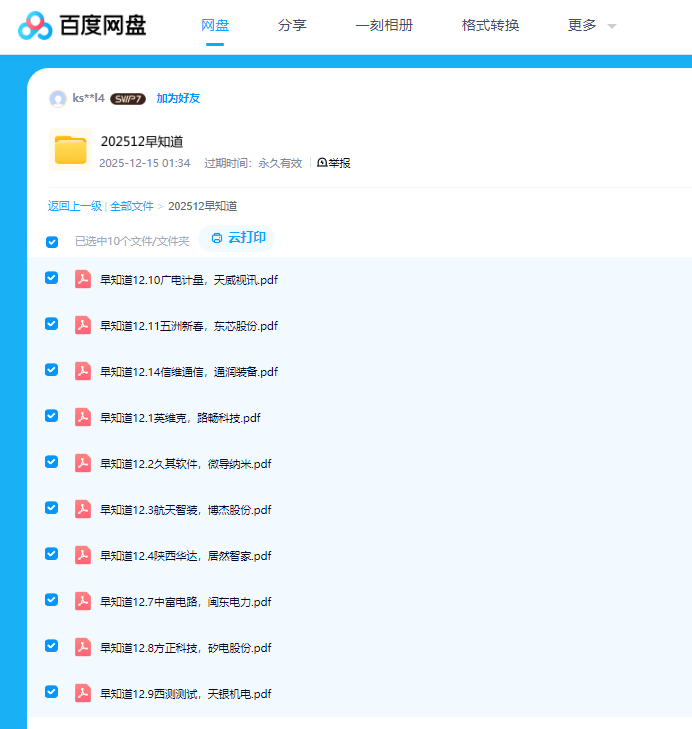Click the 加为好友 link
This screenshot has width=692, height=729.
[178, 98]
